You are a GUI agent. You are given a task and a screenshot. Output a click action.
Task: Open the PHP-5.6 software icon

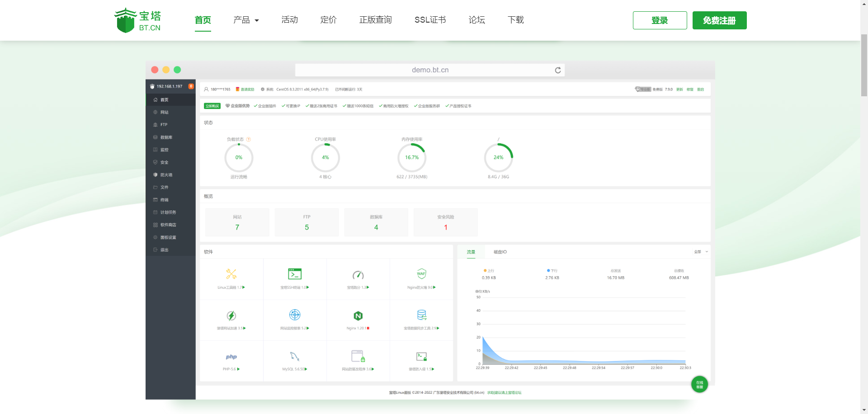pos(231,357)
